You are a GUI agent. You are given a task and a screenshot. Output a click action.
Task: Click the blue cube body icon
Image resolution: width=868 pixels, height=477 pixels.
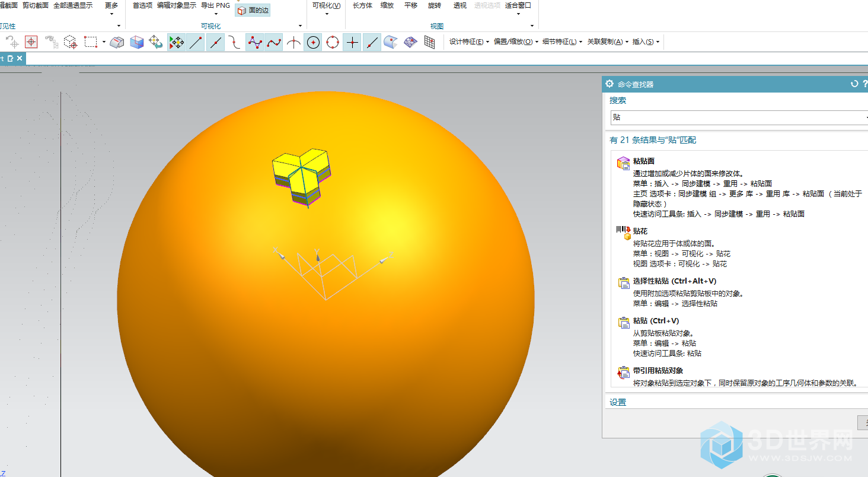click(137, 42)
